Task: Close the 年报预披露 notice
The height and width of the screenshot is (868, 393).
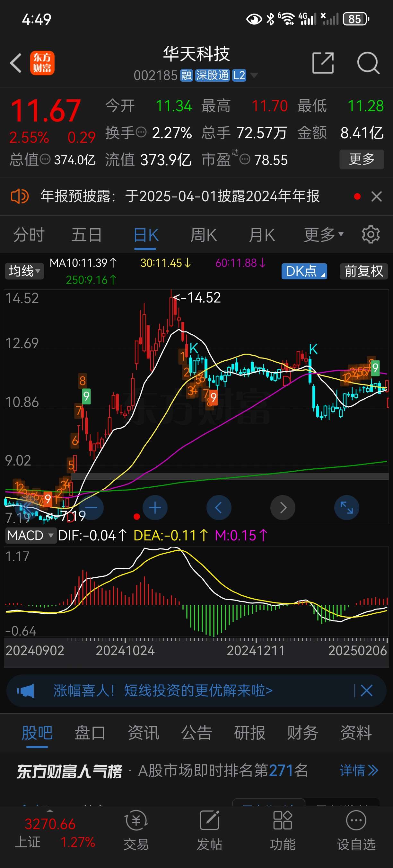Action: (377, 196)
